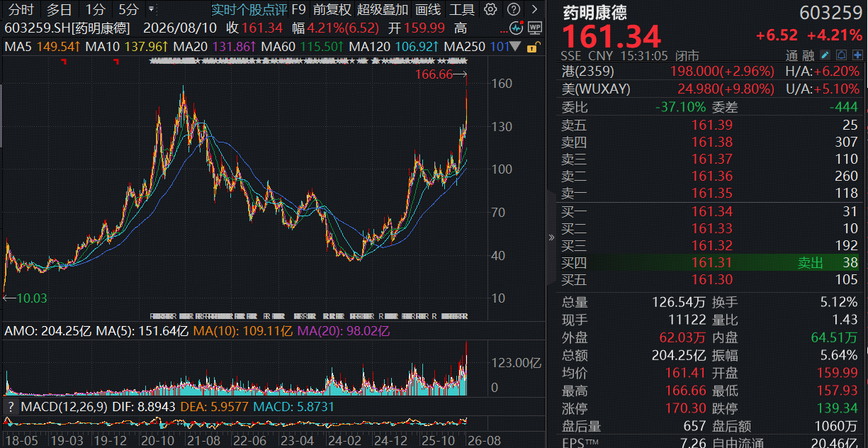
Task: Click 卖一 price 161.35
Action: click(x=712, y=194)
